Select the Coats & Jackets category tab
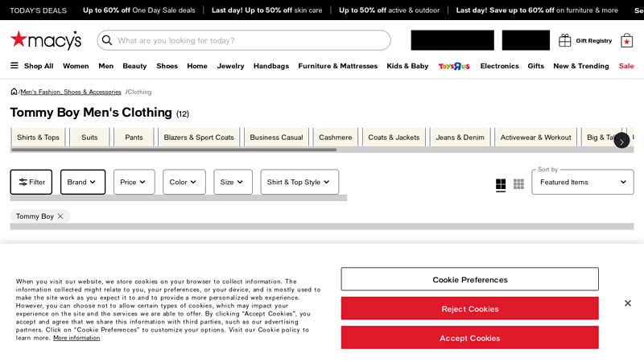Viewport: 644px width, 362px height. (394, 138)
